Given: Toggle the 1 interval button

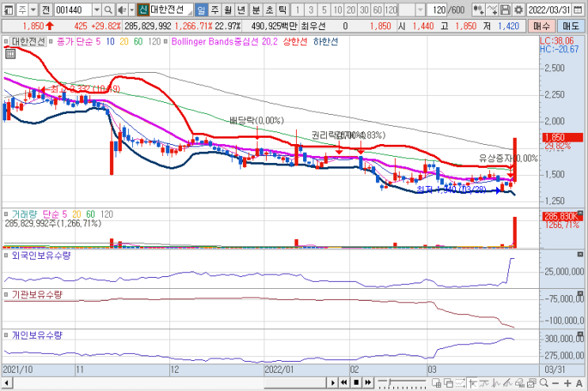Looking at the screenshot, I should click(298, 9).
